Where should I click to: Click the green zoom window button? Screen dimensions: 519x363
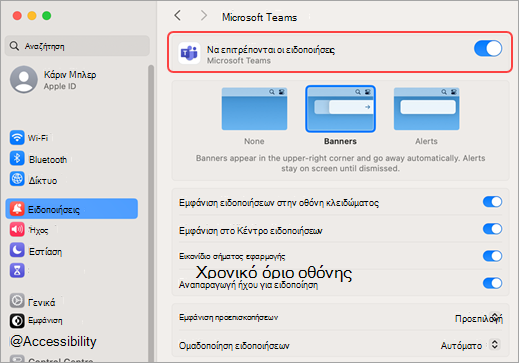pyautogui.click(x=47, y=16)
